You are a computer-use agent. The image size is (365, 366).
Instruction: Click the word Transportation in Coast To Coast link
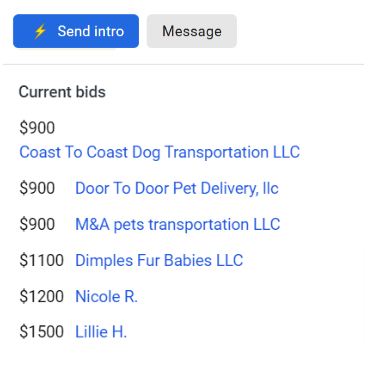pyautogui.click(x=216, y=152)
